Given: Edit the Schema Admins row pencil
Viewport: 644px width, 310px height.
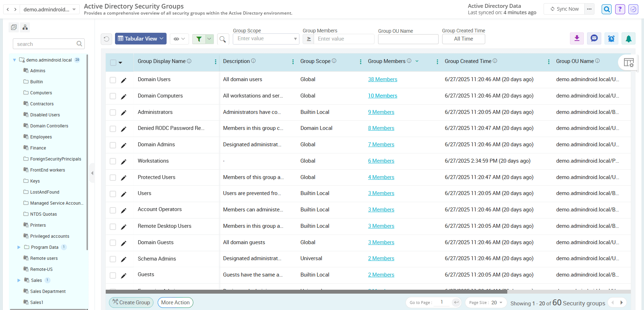Looking at the screenshot, I should click(x=124, y=259).
